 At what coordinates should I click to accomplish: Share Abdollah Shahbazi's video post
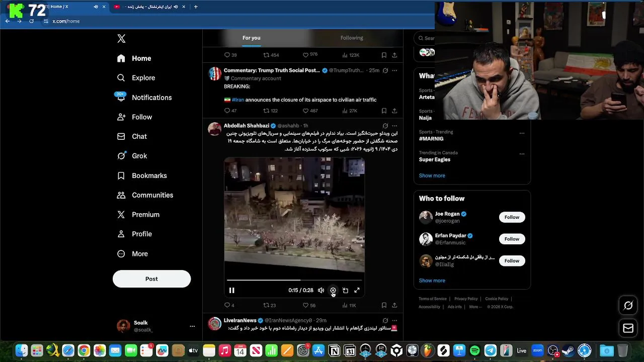coord(394,305)
